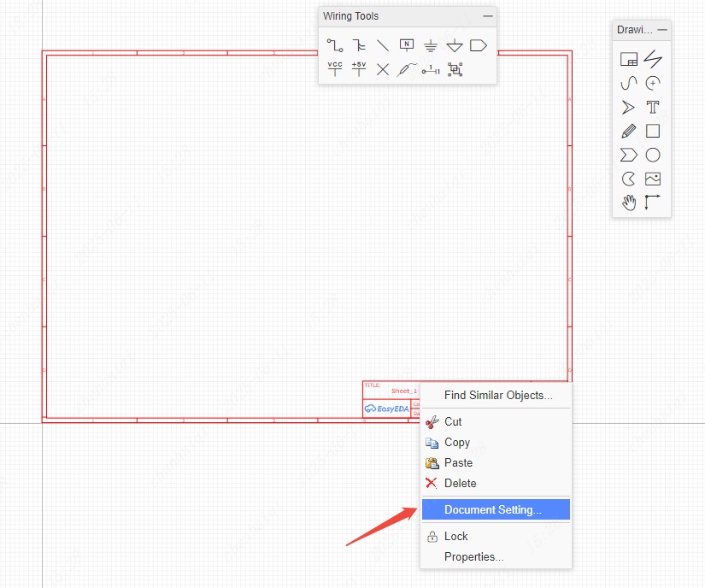Select the Image insert tool
The image size is (705, 588).
pyautogui.click(x=653, y=179)
